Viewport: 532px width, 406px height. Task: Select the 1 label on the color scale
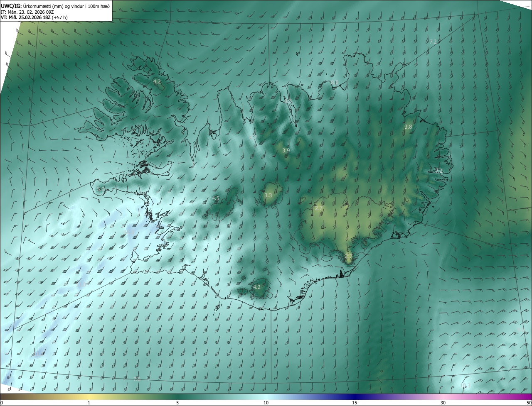(x=89, y=403)
